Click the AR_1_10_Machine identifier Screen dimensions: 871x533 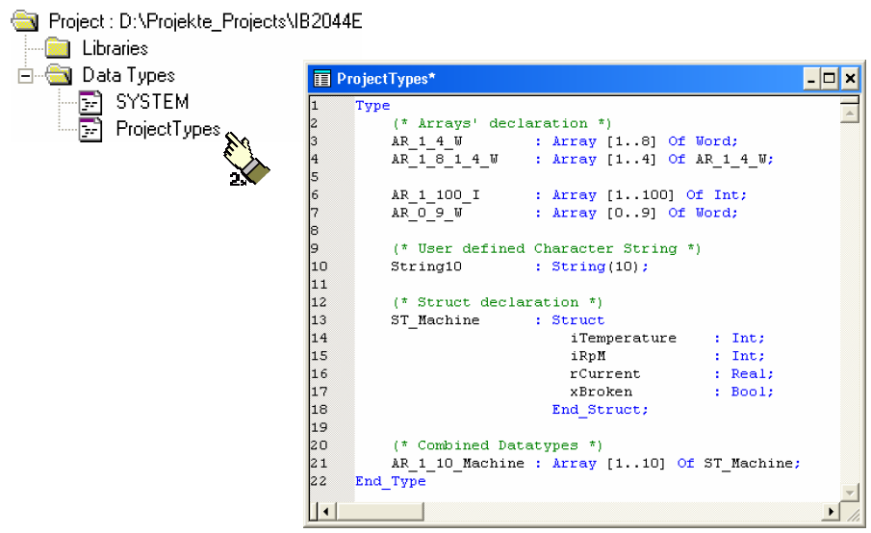[458, 463]
